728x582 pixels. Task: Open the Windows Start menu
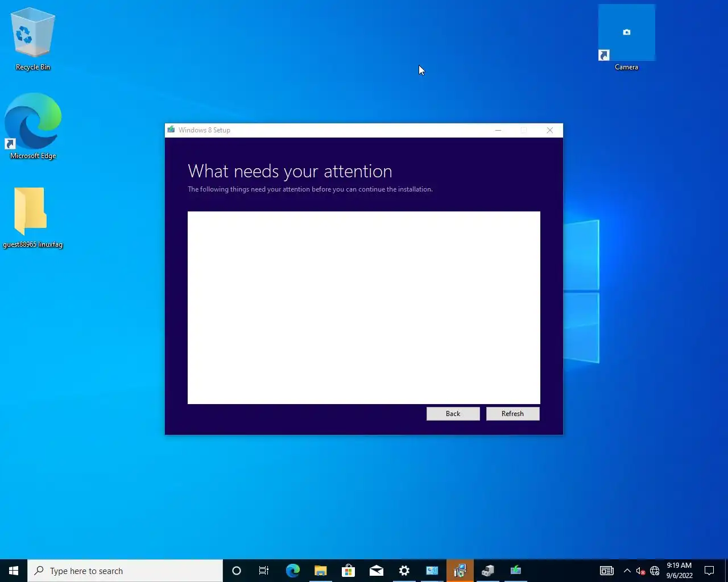14,571
